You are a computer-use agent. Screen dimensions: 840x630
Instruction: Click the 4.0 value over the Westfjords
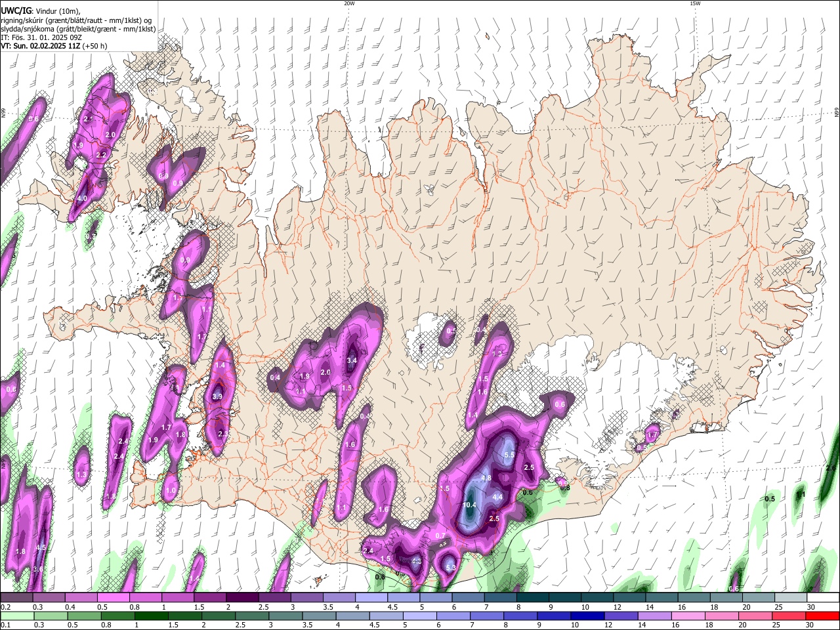(x=82, y=198)
